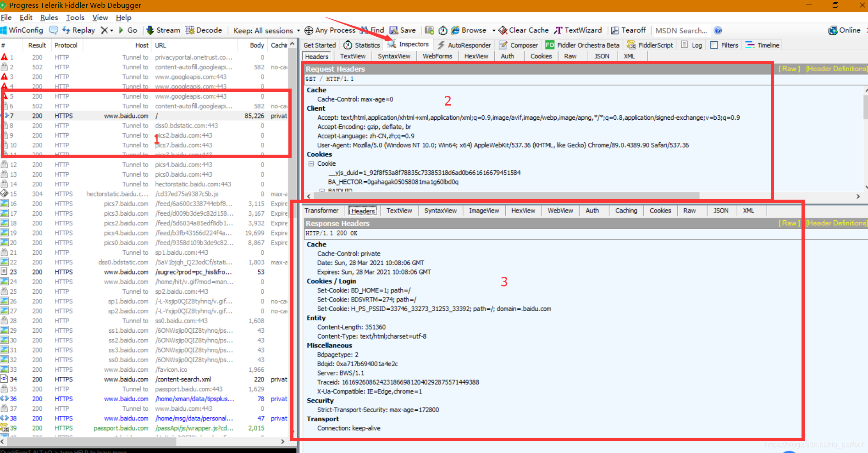The image size is (868, 453).
Task: Switch to the Composer tab
Action: [x=519, y=45]
